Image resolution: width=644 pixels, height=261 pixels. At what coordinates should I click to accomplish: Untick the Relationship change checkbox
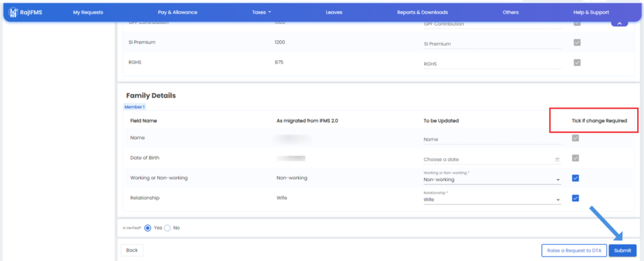(x=575, y=198)
